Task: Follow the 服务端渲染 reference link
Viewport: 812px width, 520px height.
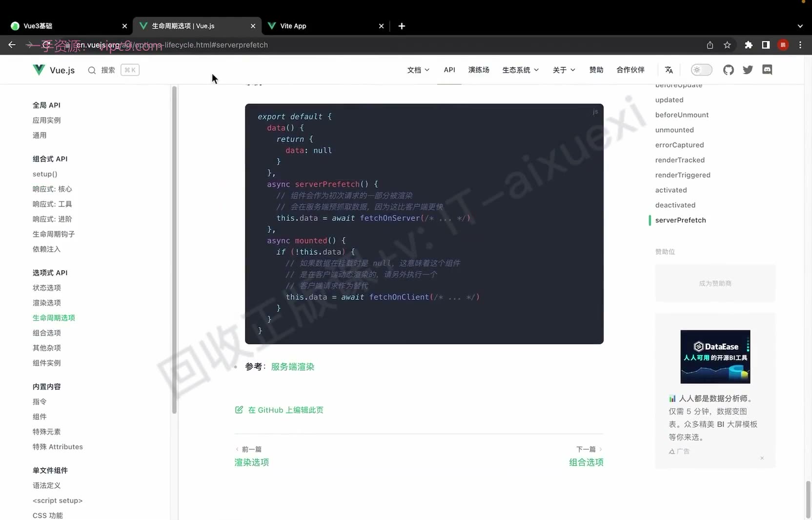Action: 293,367
